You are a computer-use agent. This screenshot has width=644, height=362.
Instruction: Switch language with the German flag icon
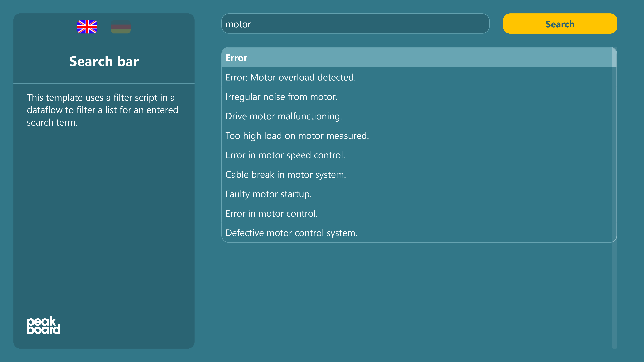point(121,27)
